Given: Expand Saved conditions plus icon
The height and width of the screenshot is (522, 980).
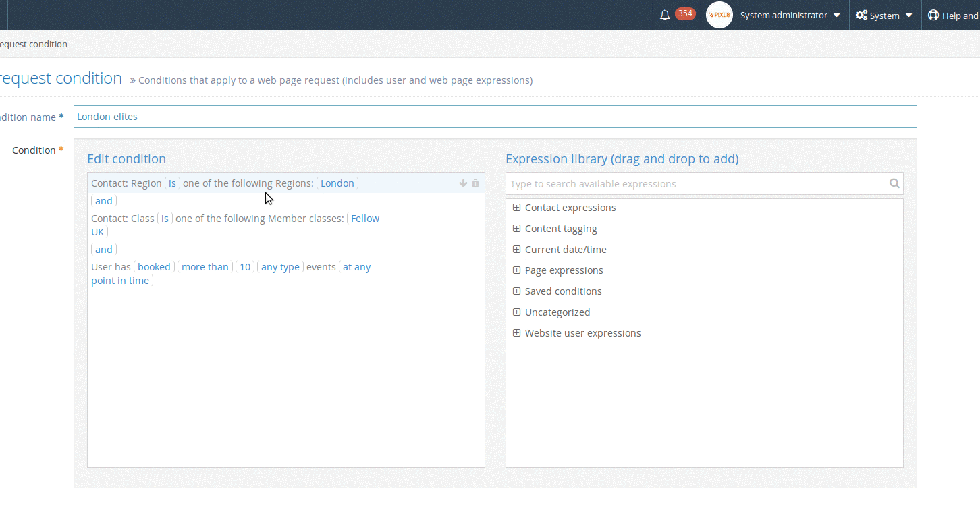Looking at the screenshot, I should click(x=516, y=291).
